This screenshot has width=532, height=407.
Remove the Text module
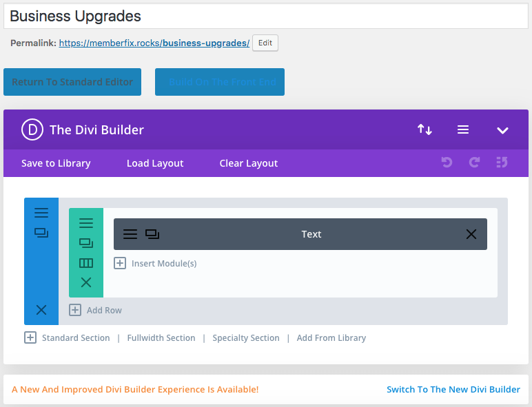click(471, 234)
